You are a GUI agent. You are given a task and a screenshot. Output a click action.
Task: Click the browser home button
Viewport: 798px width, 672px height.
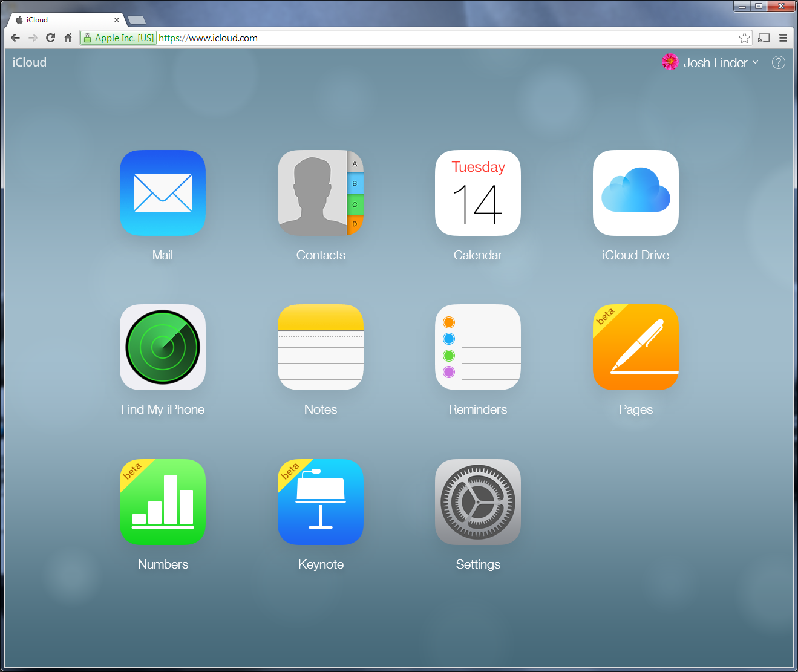[68, 38]
